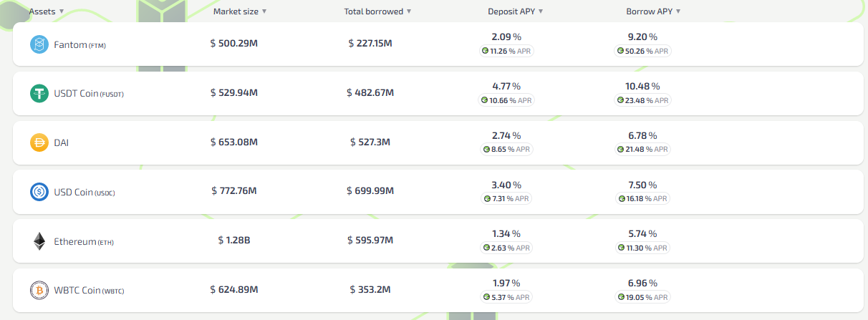Open the Fantom (FTM) asset name

(x=79, y=45)
